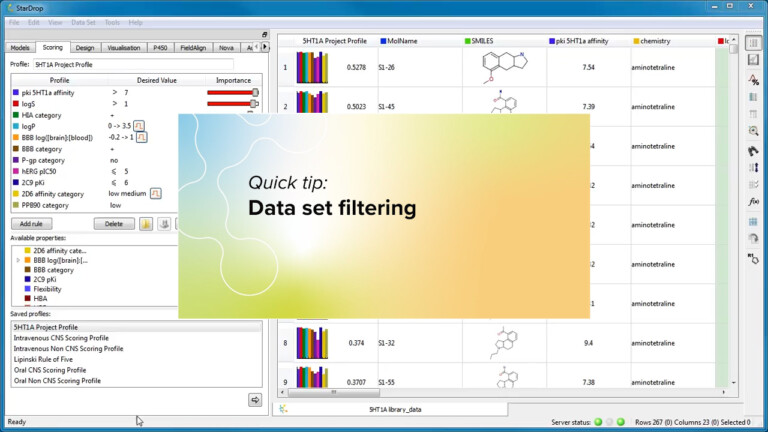The width and height of the screenshot is (768, 432).
Task: Expand the BBB log([brain]:[... tree item
Action: [18, 261]
